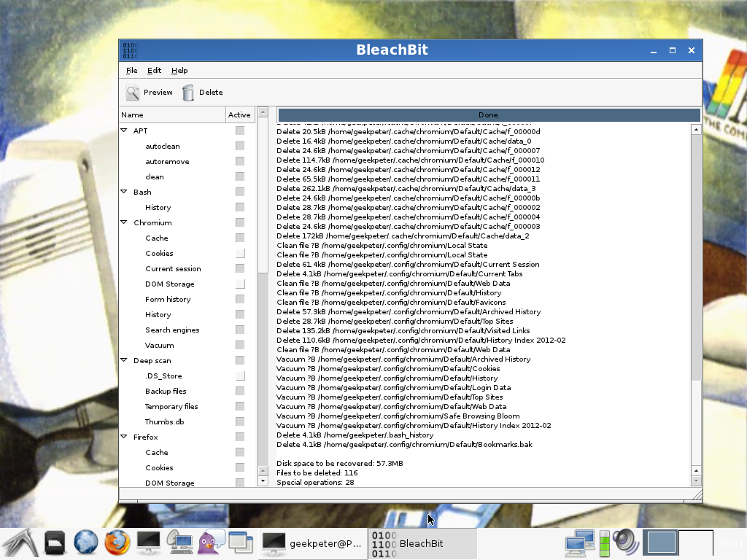Check the Deep scan .DS_Store checkbox

[x=239, y=376]
